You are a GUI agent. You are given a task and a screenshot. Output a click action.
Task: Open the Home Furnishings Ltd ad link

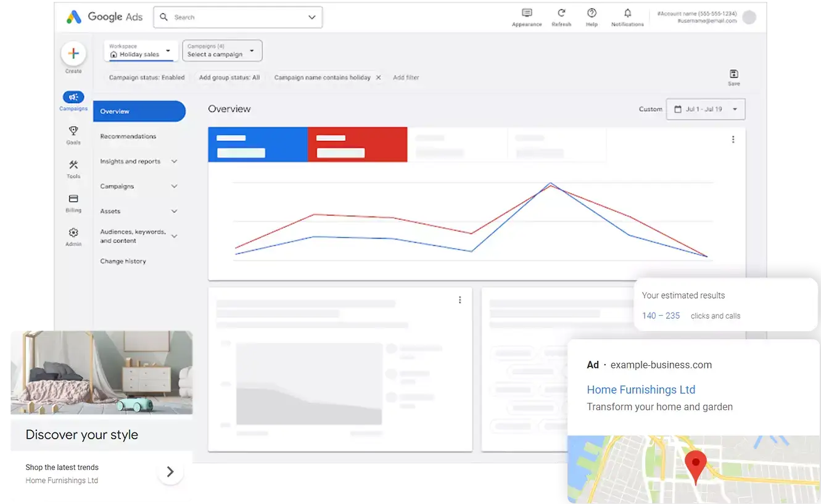[641, 390]
